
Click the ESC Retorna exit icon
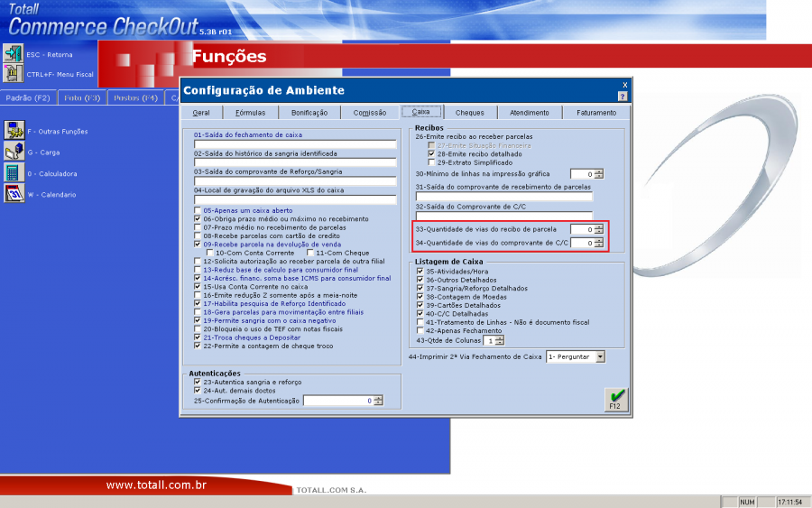(x=13, y=53)
